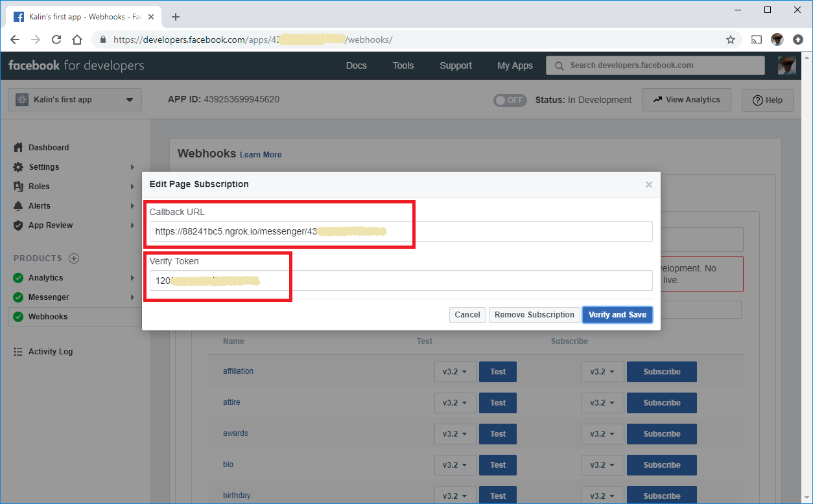813x504 pixels.
Task: Click Subscribe for awards field
Action: point(662,434)
